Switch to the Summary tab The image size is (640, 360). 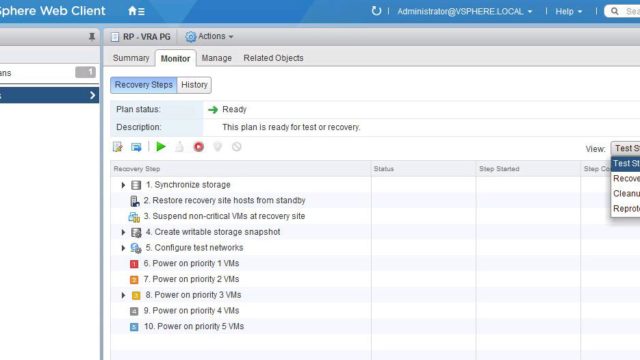click(x=131, y=58)
